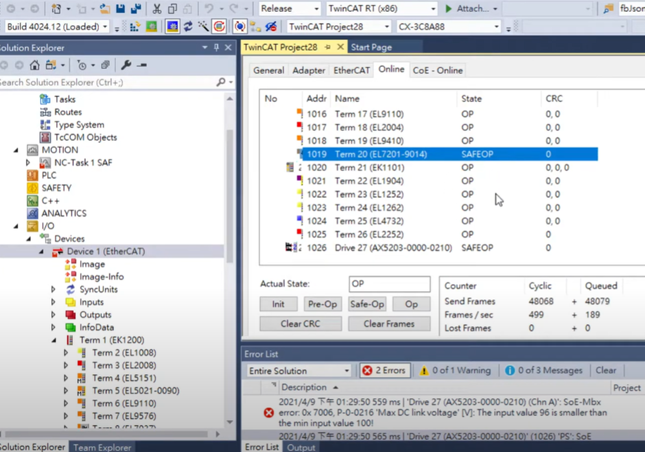Image resolution: width=645 pixels, height=452 pixels.
Task: Click the Save All toolbar icon
Action: tap(135, 9)
